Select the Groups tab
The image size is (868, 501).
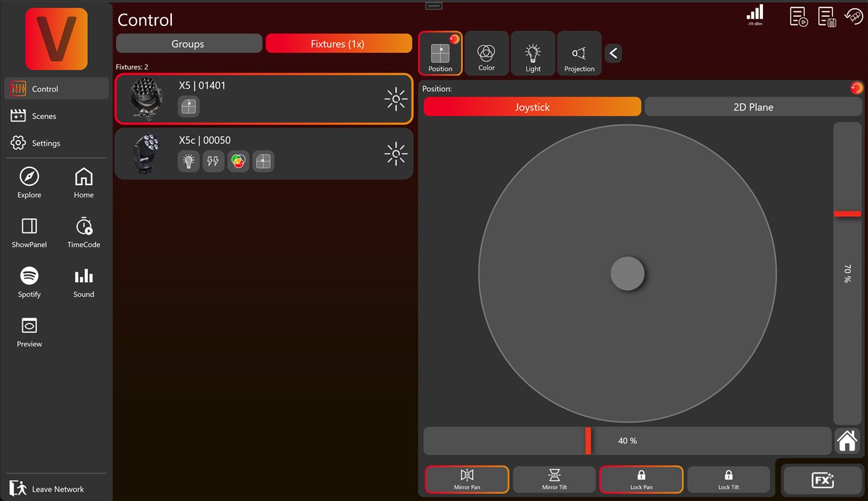tap(189, 43)
